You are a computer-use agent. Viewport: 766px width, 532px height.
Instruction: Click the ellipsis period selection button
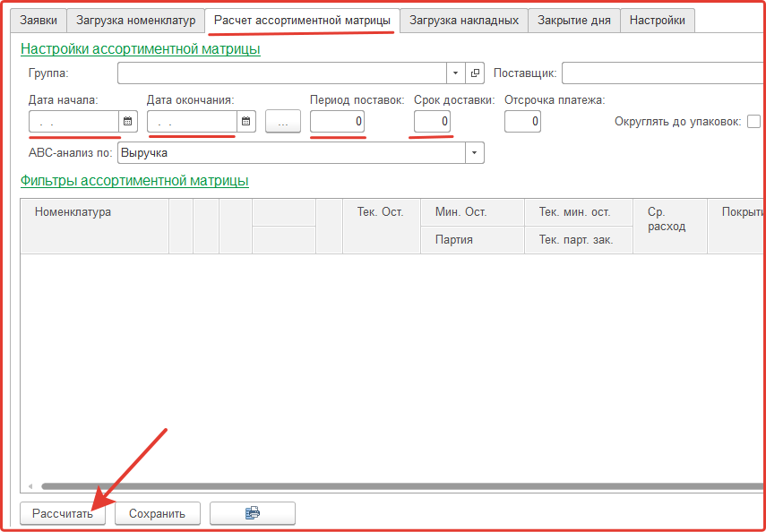click(283, 122)
